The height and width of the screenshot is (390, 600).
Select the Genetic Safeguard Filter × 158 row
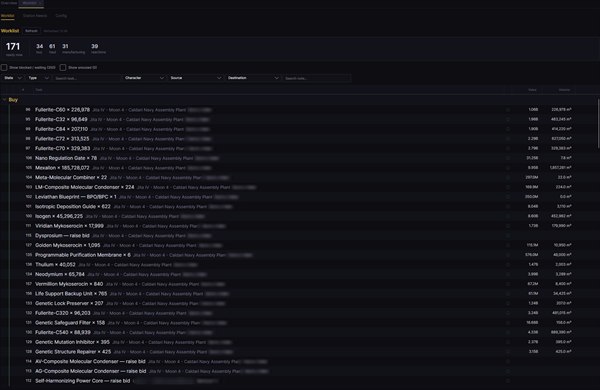click(x=298, y=323)
